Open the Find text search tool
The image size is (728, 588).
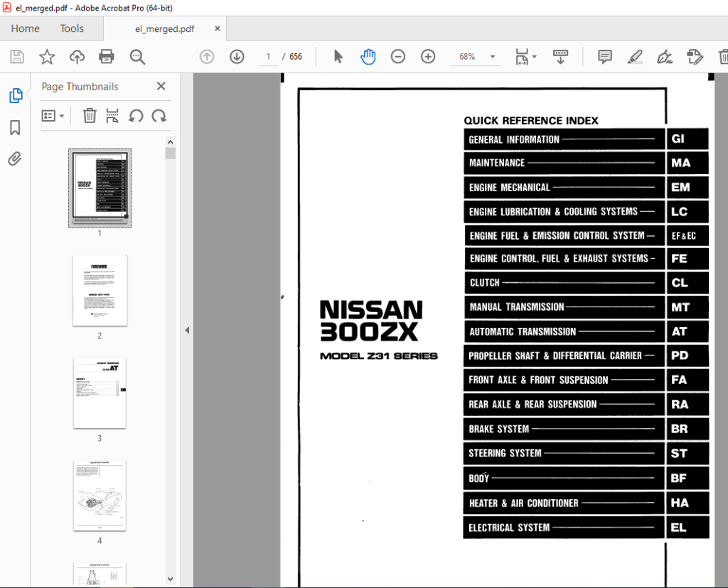137,57
